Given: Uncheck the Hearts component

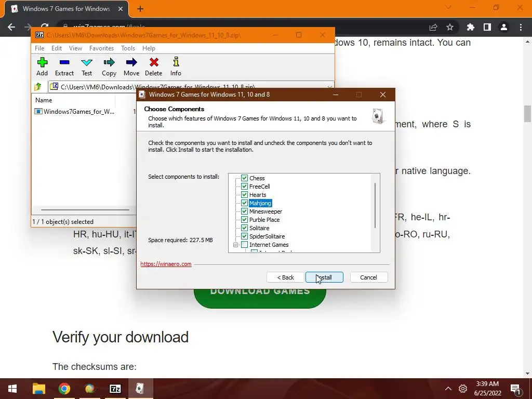Looking at the screenshot, I should click(244, 194).
